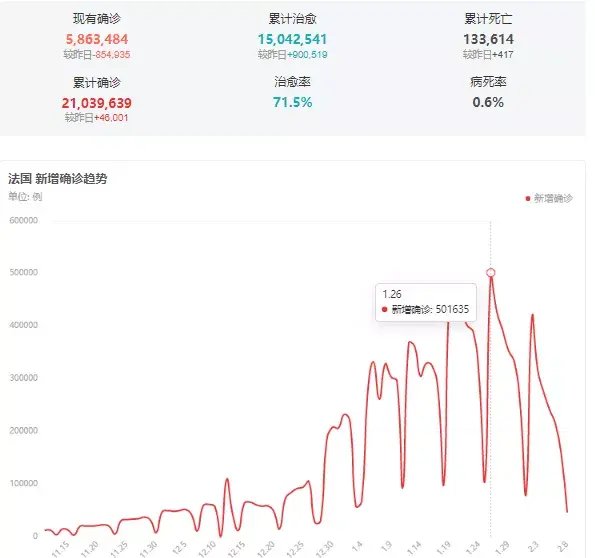Click the tooltip value 新增确诊: 501635
Screen dimensions: 595x558
[x=430, y=309]
